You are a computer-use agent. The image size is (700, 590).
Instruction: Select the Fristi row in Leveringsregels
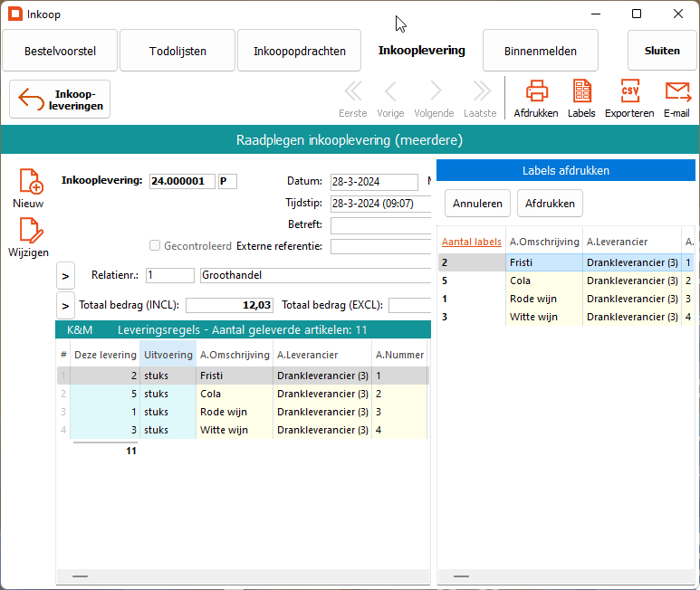243,376
